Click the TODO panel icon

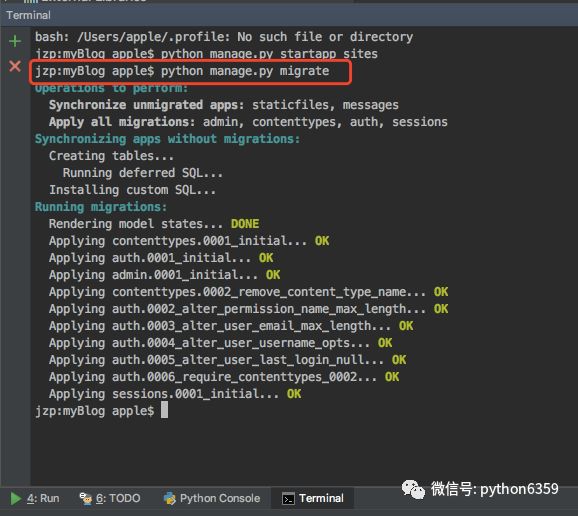click(86, 498)
